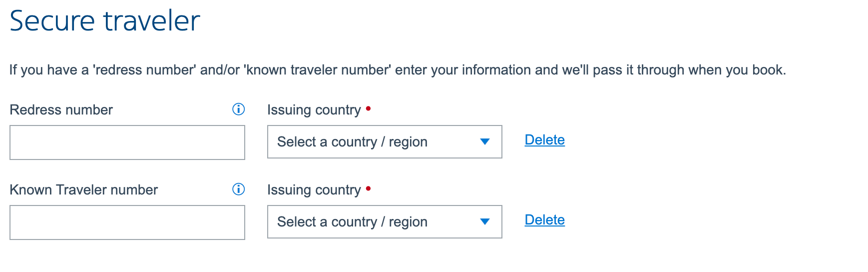
Task: Click the "Secure traveler" heading
Action: click(x=105, y=21)
